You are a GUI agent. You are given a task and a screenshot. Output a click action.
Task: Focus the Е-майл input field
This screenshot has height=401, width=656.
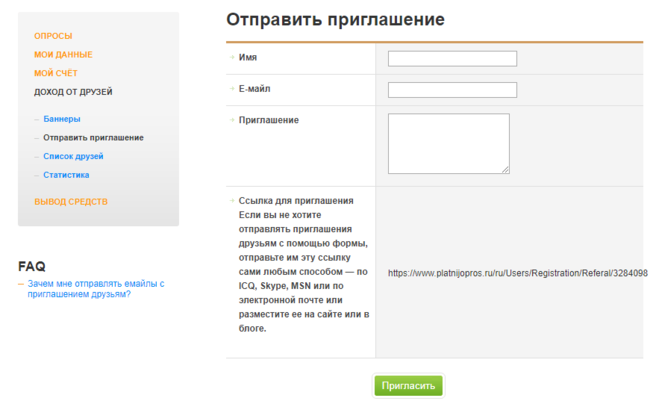[x=452, y=90]
